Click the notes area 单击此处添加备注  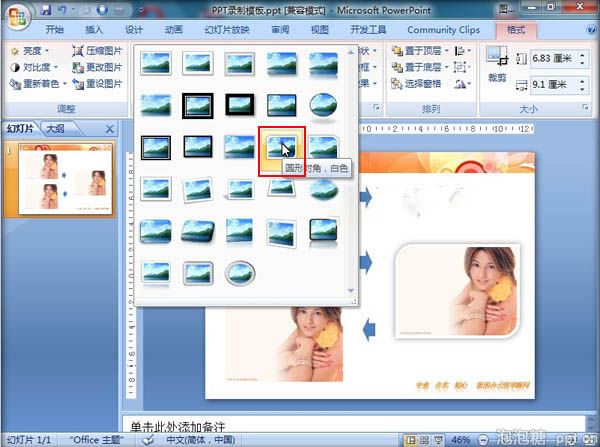click(x=178, y=426)
